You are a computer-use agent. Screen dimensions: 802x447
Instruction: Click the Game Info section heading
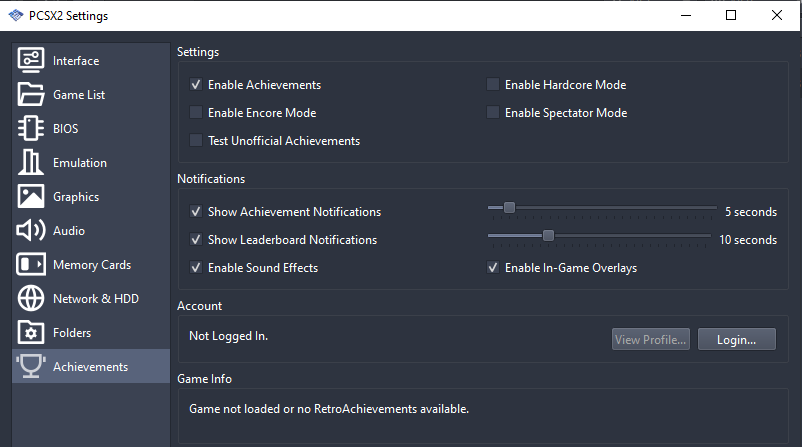click(x=205, y=379)
